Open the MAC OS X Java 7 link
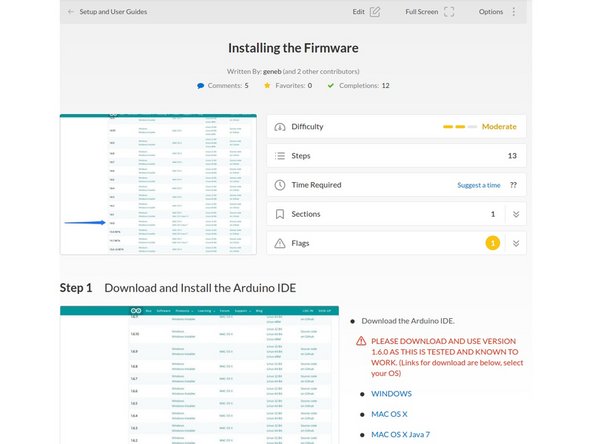The height and width of the screenshot is (444, 592). (400, 435)
